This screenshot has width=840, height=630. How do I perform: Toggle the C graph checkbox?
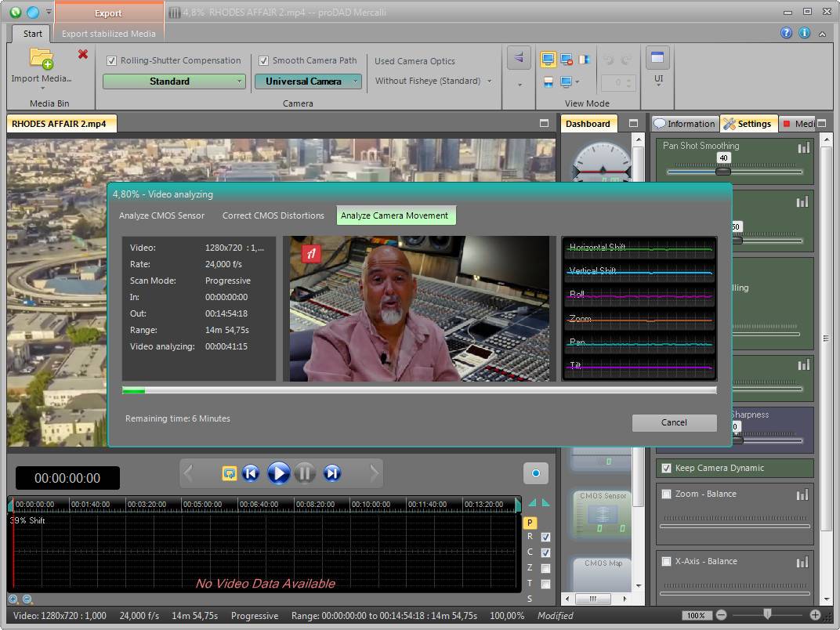coord(545,552)
